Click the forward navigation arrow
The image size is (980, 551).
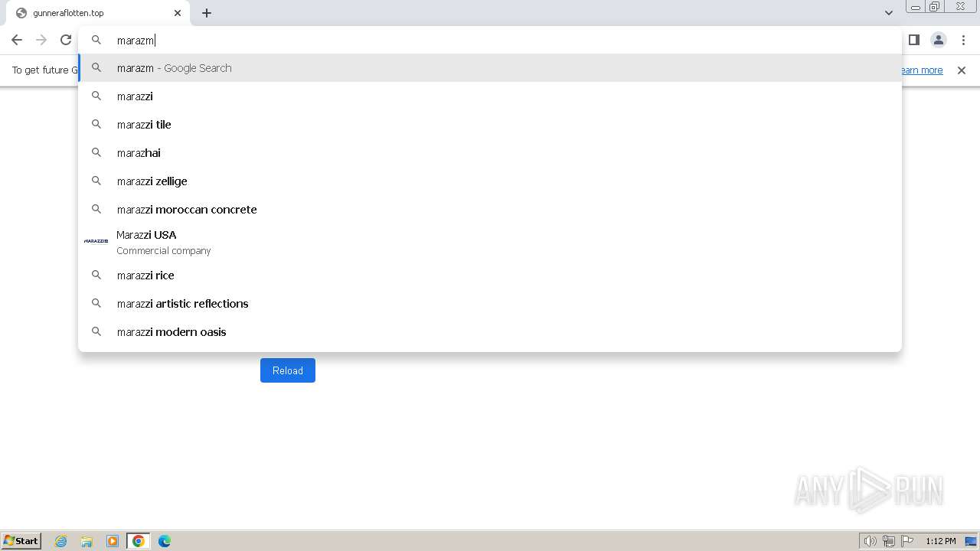(41, 40)
